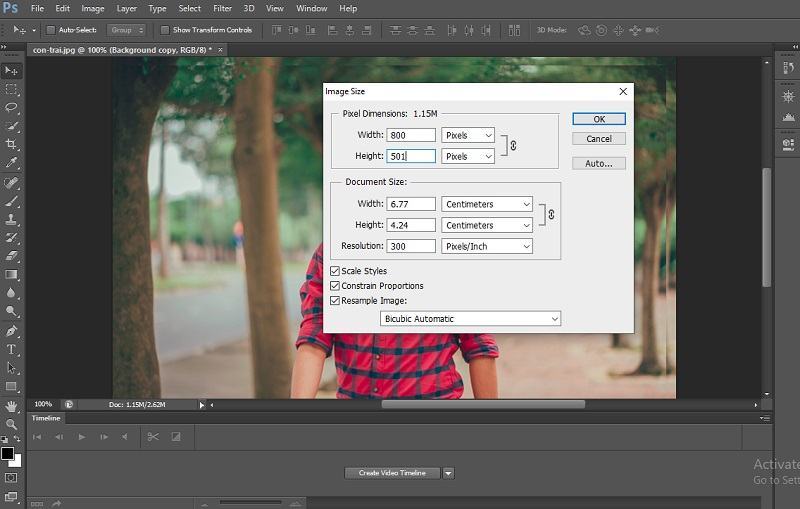
Task: Open the arrow beside Create Video Timeline
Action: tap(448, 473)
